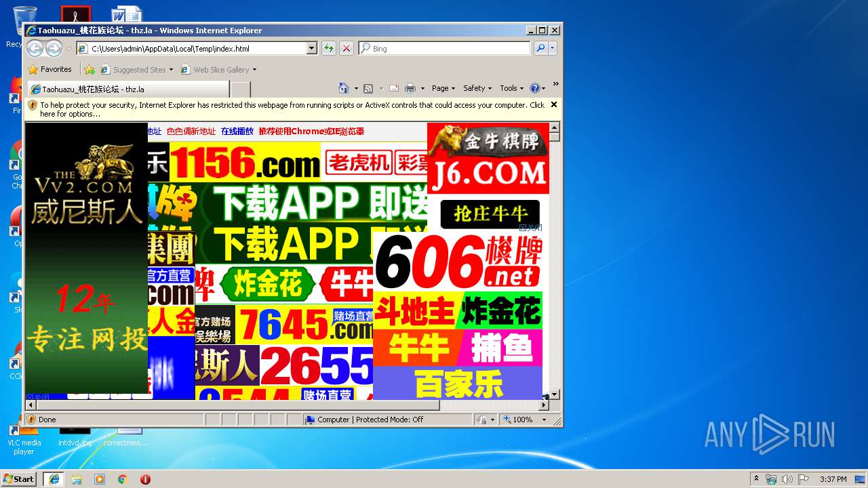Open a new blank tab
This screenshot has width=868, height=488.
click(x=241, y=89)
